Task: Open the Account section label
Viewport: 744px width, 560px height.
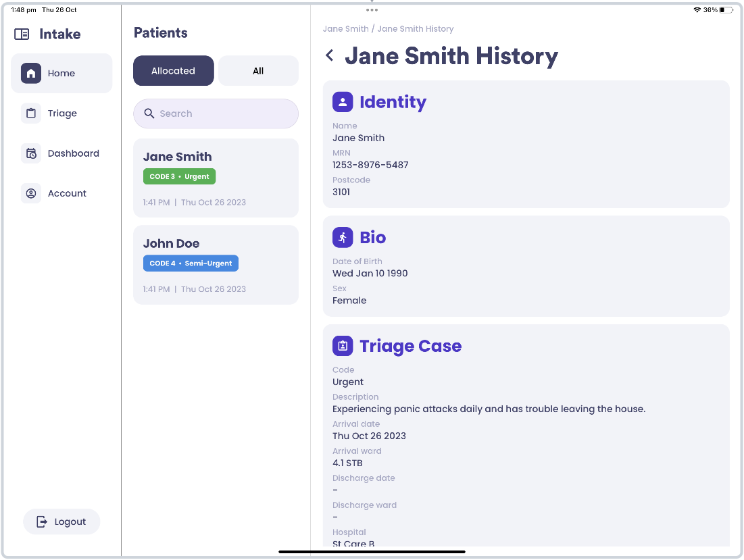Action: click(67, 193)
